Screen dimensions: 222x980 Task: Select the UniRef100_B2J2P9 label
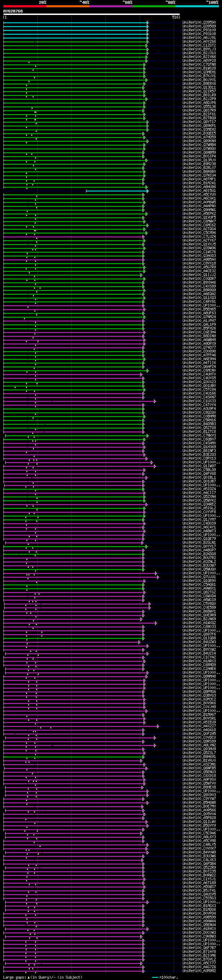(x=199, y=99)
